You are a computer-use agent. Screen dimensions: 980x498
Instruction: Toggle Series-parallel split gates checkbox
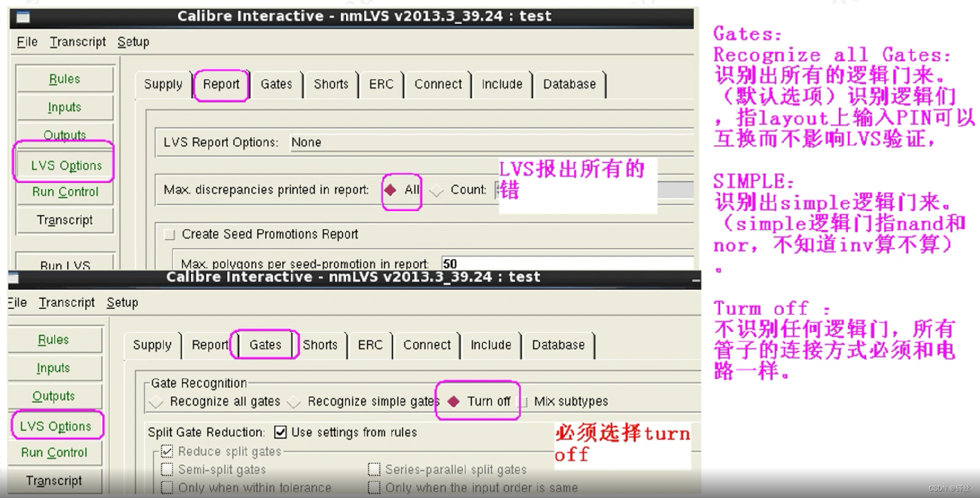click(374, 469)
